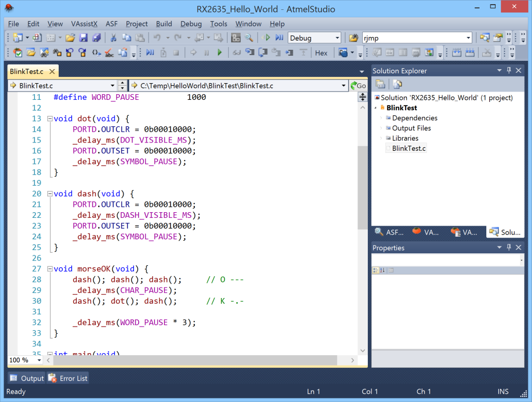The height and width of the screenshot is (402, 532).
Task: Open the file path navigation dropdown
Action: coord(343,86)
